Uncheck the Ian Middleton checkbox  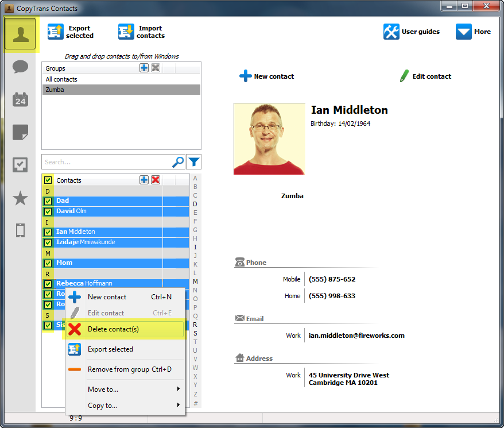point(48,232)
